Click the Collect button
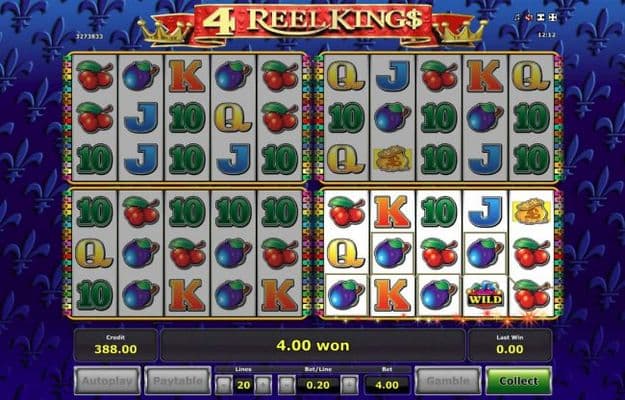The height and width of the screenshot is (400, 625). click(519, 381)
